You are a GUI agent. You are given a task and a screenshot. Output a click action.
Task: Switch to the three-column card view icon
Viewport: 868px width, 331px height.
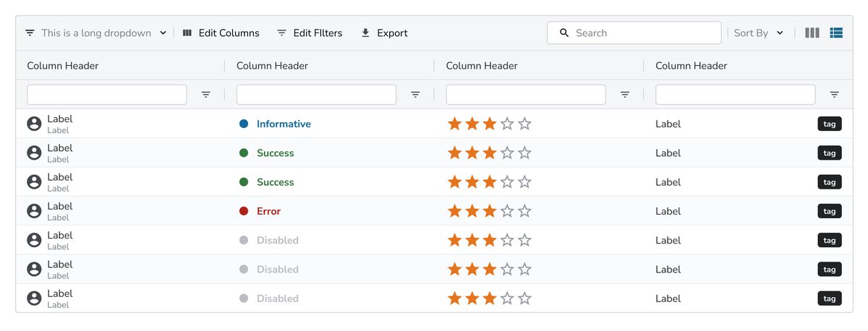click(812, 33)
